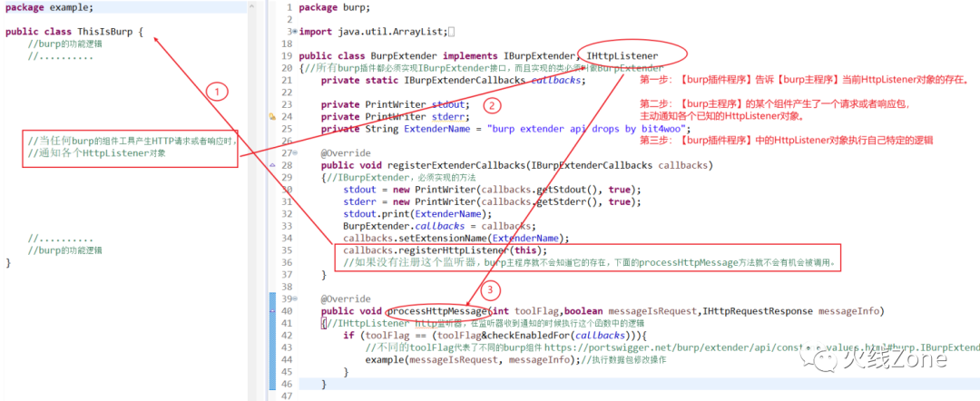This screenshot has height=401, width=980.
Task: Click 'private PrintWriter stdout;' declaration
Action: (x=395, y=105)
